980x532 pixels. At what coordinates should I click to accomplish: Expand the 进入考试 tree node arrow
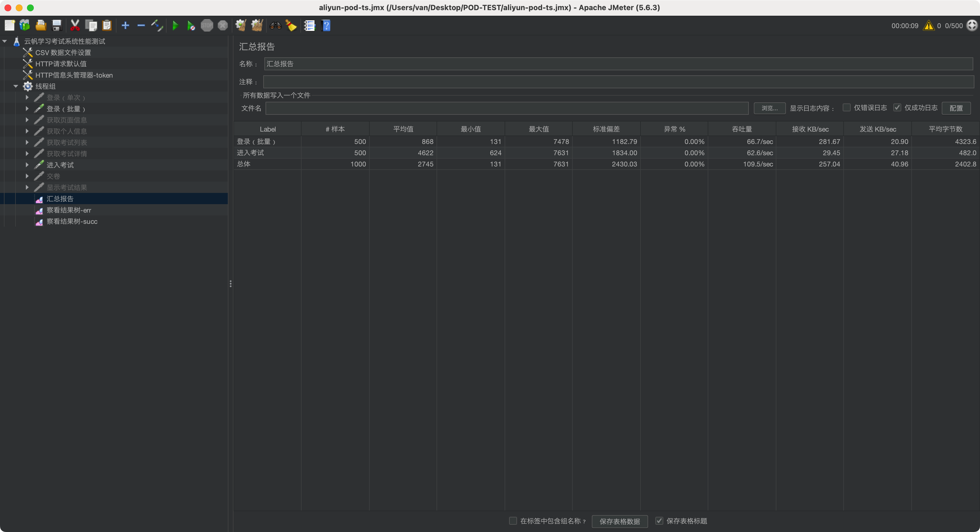(27, 165)
